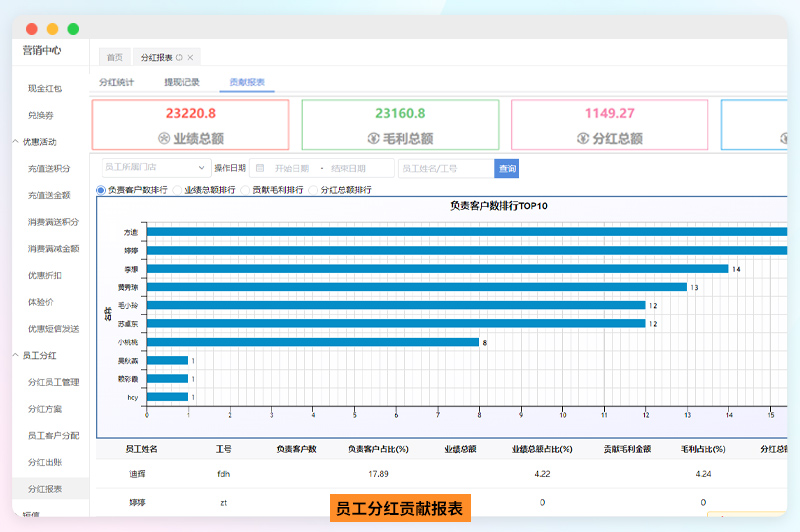Select the 负责客户数排行 radio option
This screenshot has height=532, width=800.
point(101,189)
